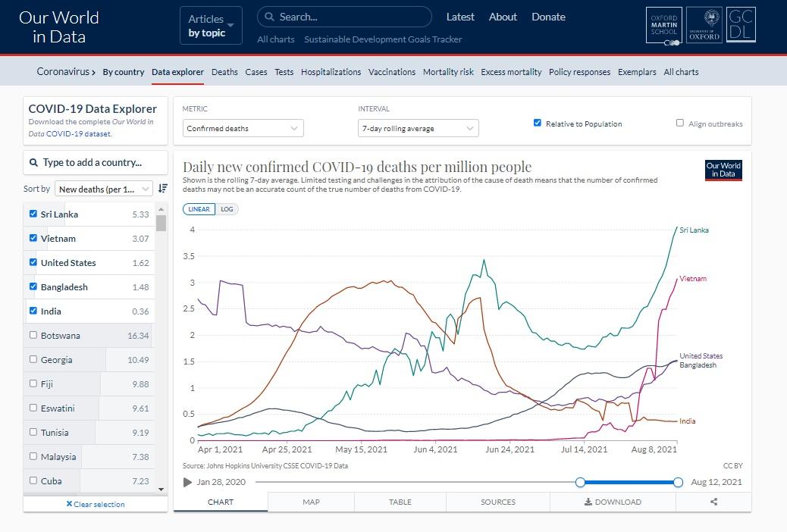This screenshot has height=532, width=787.
Task: Enable Align outbreaks checkbox
Action: click(680, 123)
